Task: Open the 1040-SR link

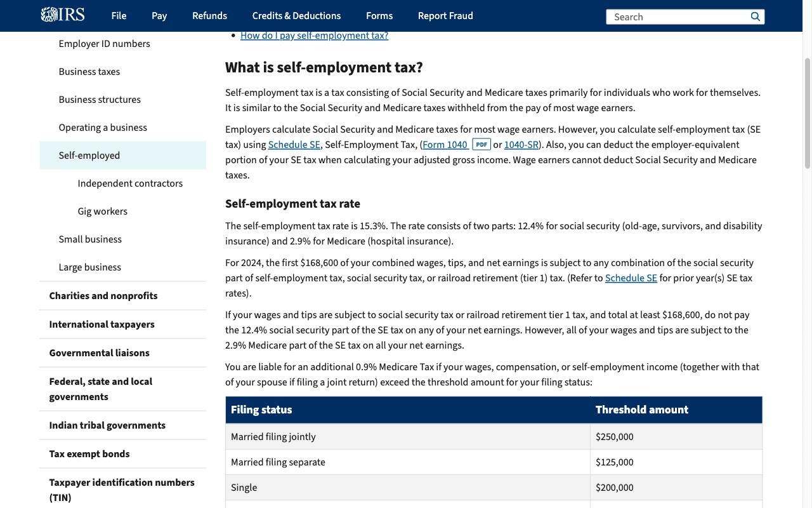Action: (x=521, y=145)
